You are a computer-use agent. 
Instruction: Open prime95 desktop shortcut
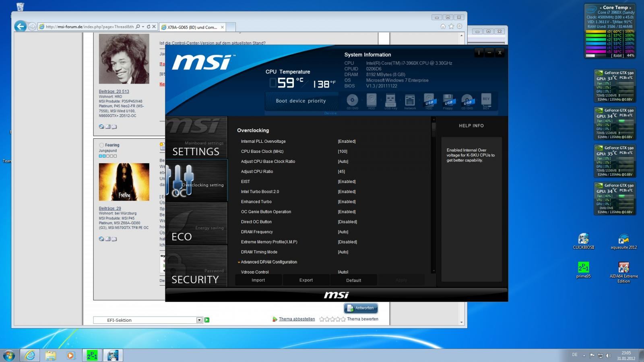tap(583, 270)
